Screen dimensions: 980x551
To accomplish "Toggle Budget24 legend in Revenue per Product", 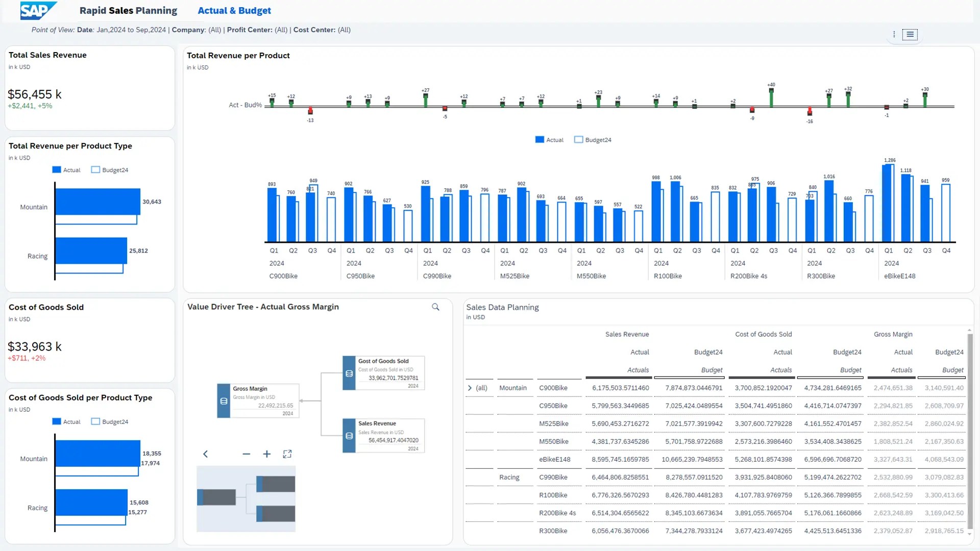I will pyautogui.click(x=593, y=140).
